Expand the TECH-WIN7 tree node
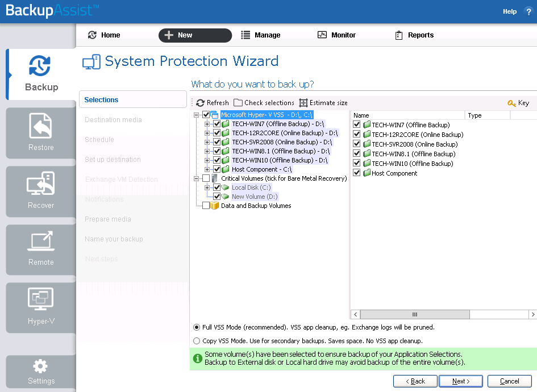Viewport: 537px width, 392px height. (x=207, y=124)
